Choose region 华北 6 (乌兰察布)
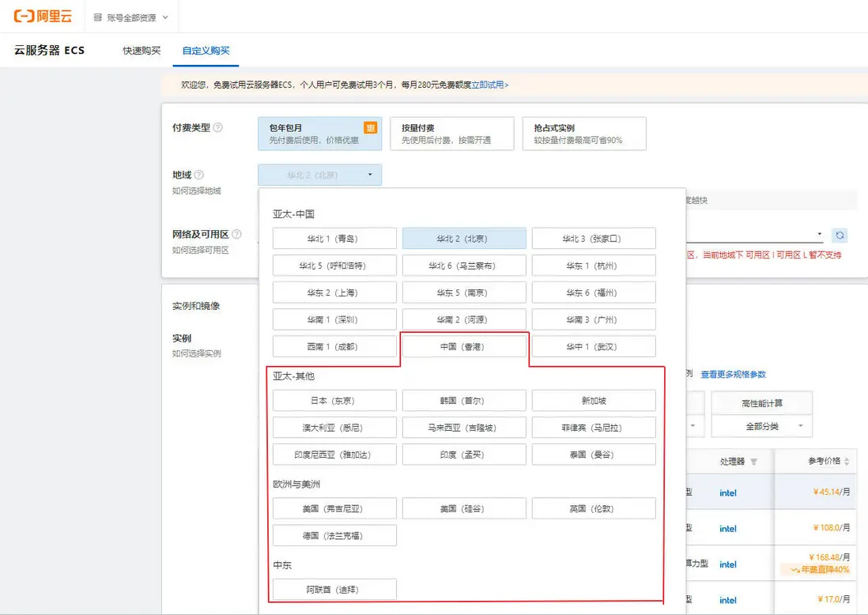 (464, 266)
